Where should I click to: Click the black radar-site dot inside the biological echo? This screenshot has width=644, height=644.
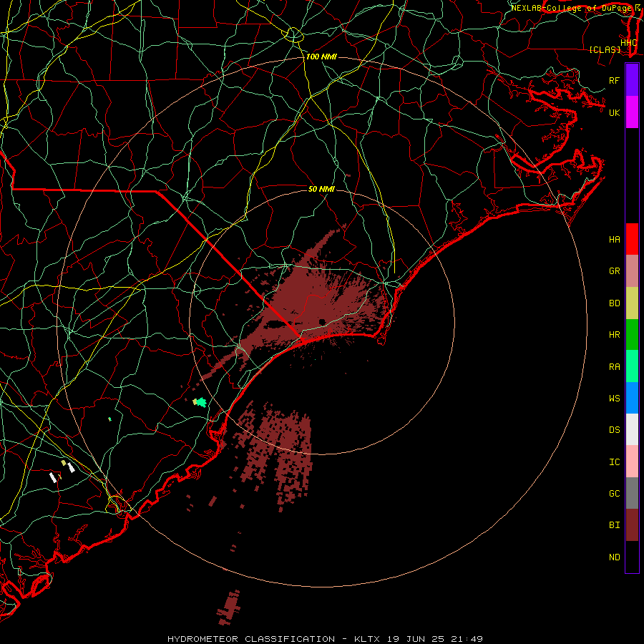tap(322, 321)
